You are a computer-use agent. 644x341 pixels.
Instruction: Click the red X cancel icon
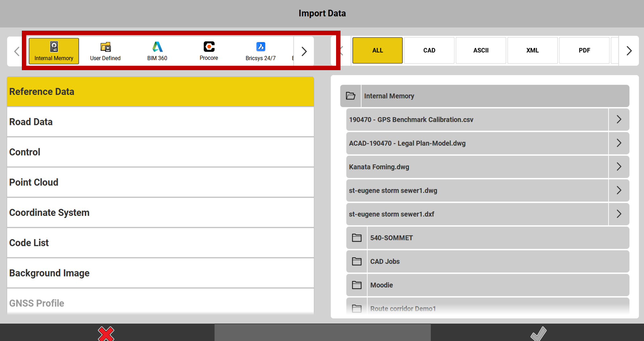coord(106,333)
